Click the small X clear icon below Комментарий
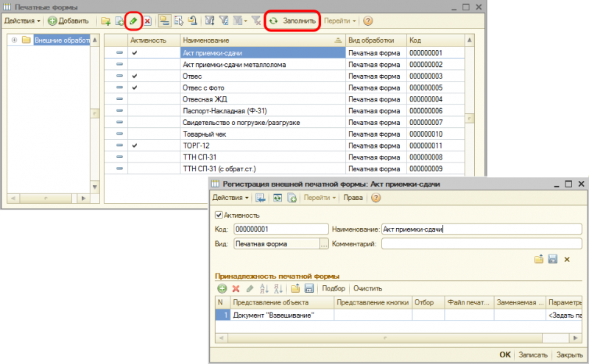The width and height of the screenshot is (589, 364). (567, 260)
